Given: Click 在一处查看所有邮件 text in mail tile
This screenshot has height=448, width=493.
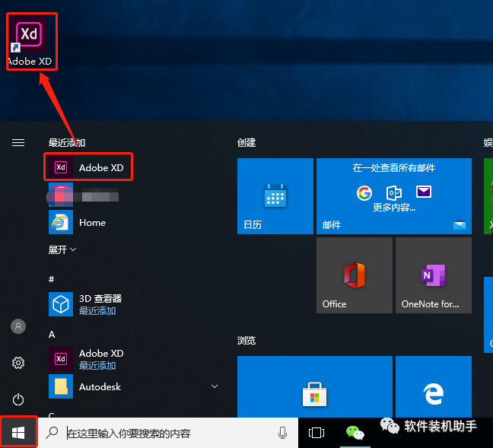Looking at the screenshot, I should pyautogui.click(x=394, y=168).
